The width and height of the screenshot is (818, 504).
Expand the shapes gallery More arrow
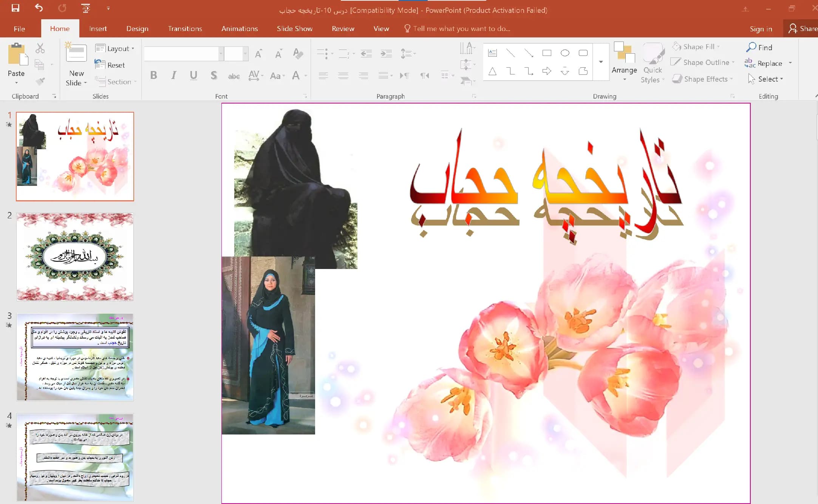tap(601, 62)
